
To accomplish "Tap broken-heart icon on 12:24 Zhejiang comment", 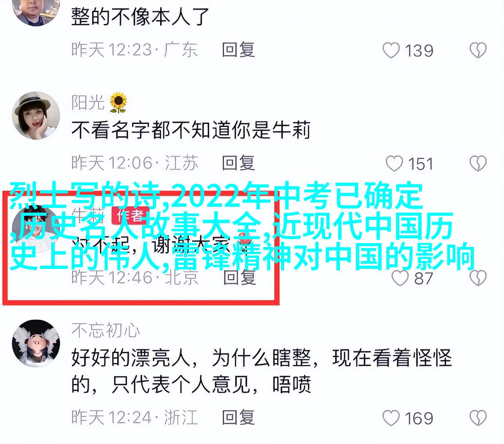I will [x=478, y=418].
